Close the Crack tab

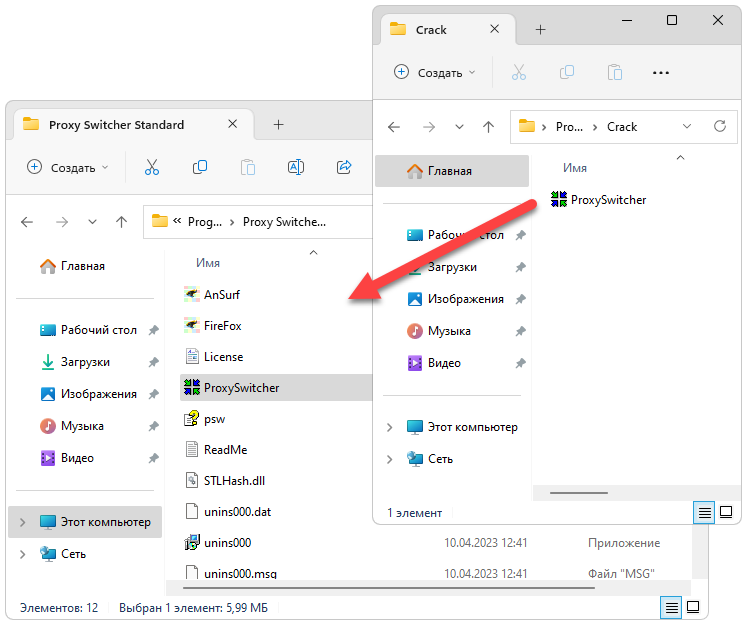click(495, 29)
